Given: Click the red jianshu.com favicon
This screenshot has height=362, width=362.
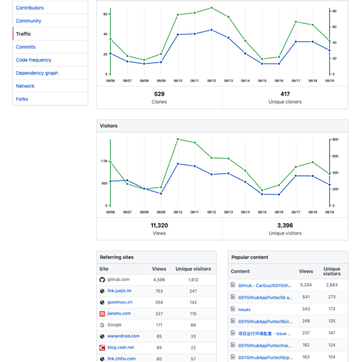Looking at the screenshot, I should coord(102,314).
